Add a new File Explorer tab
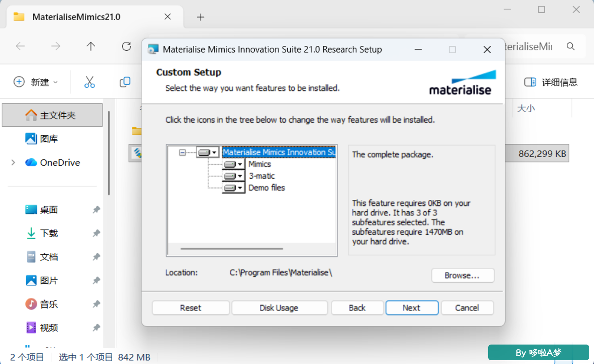 [201, 17]
